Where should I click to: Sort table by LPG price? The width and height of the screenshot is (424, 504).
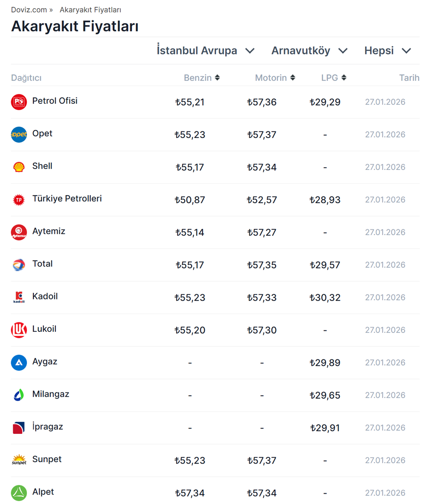click(334, 78)
